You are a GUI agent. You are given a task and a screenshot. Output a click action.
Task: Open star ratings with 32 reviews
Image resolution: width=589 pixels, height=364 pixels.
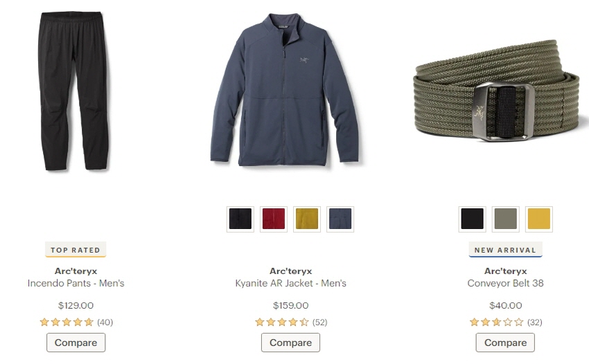pos(506,322)
